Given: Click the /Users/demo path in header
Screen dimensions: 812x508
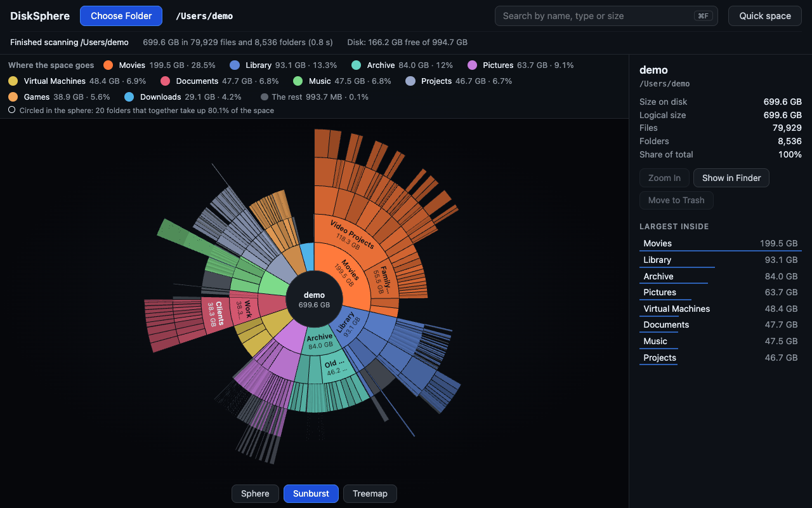Looking at the screenshot, I should pyautogui.click(x=204, y=16).
